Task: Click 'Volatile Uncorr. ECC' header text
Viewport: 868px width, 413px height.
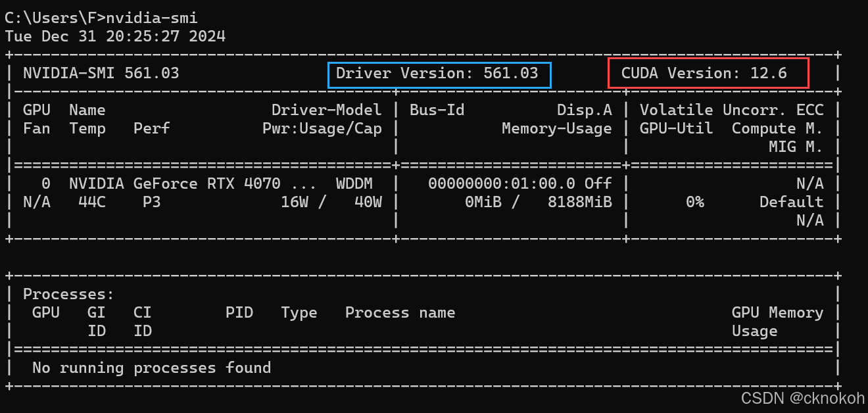Action: click(x=732, y=110)
